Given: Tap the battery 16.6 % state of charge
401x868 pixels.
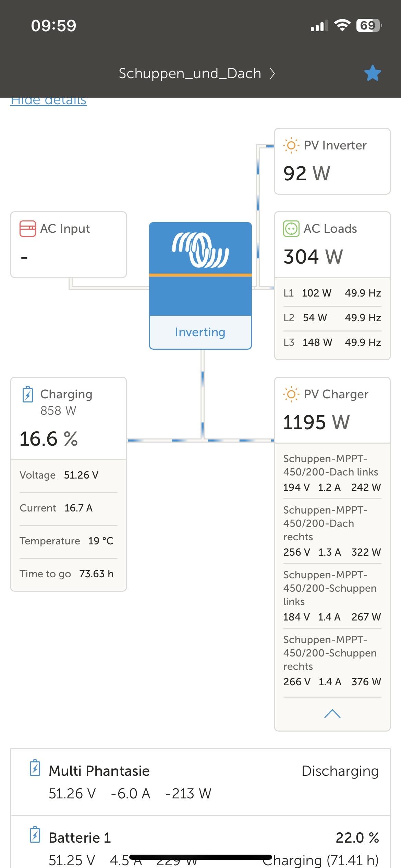Looking at the screenshot, I should point(49,439).
